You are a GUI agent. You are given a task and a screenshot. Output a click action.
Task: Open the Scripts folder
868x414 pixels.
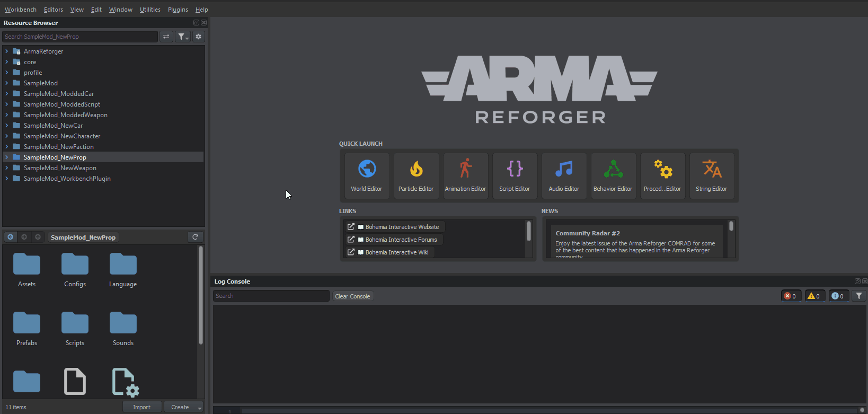tap(75, 329)
